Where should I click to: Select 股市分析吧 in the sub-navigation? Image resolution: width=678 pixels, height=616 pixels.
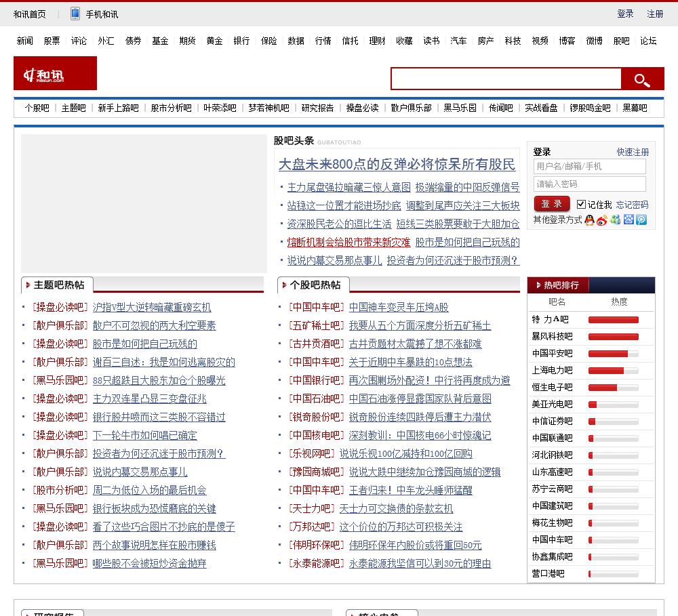point(172,108)
